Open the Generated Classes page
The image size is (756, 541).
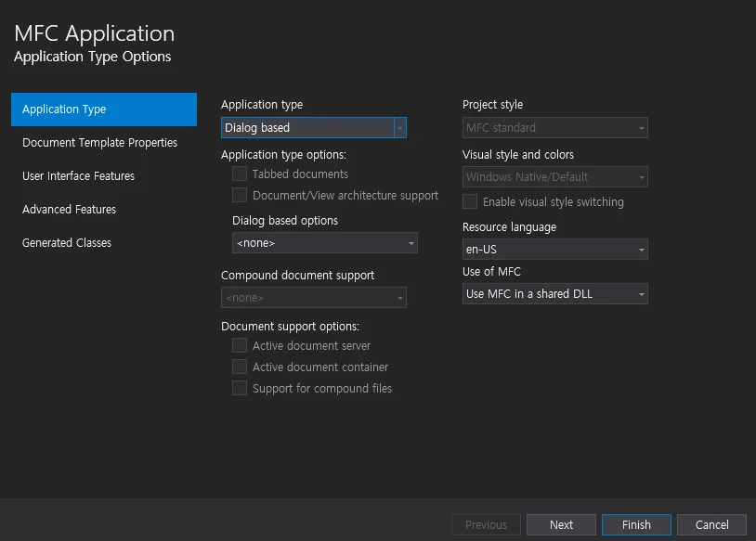67,243
